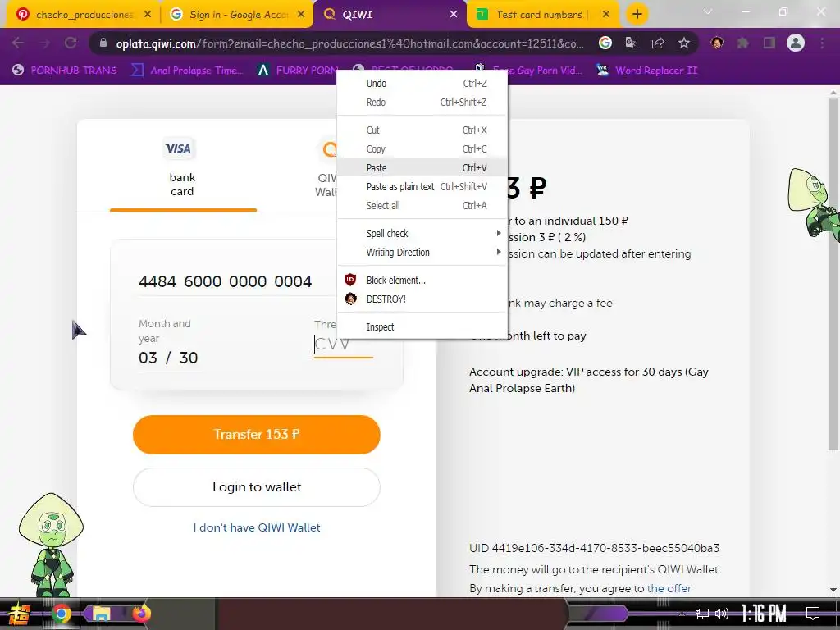The image size is (840, 630).
Task: Click the browser forward arrow
Action: (44, 43)
